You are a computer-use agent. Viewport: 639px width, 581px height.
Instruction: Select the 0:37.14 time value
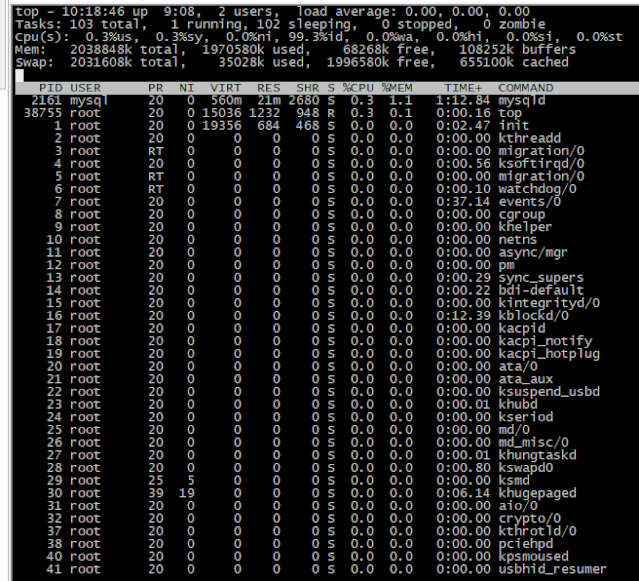tap(463, 202)
